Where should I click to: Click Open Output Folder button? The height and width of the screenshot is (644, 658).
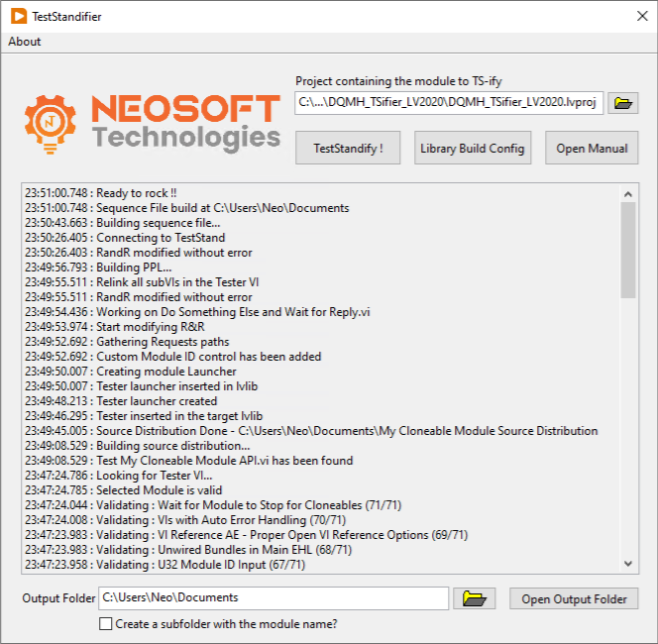click(574, 598)
